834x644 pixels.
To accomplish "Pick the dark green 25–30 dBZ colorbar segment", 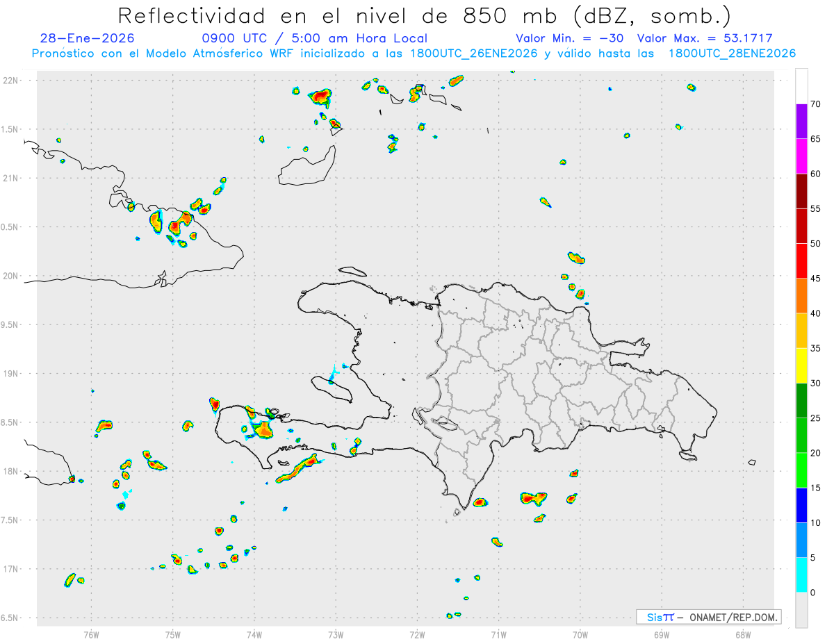I will click(x=801, y=401).
